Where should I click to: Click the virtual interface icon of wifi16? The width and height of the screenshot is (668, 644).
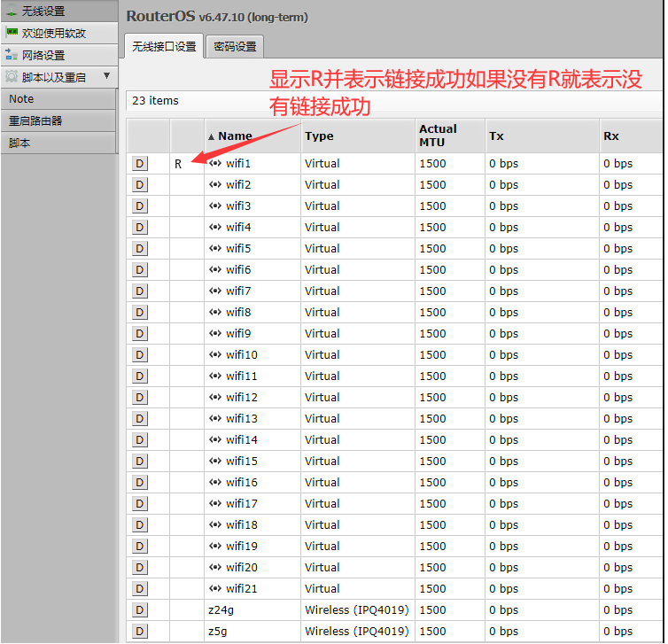(x=215, y=482)
